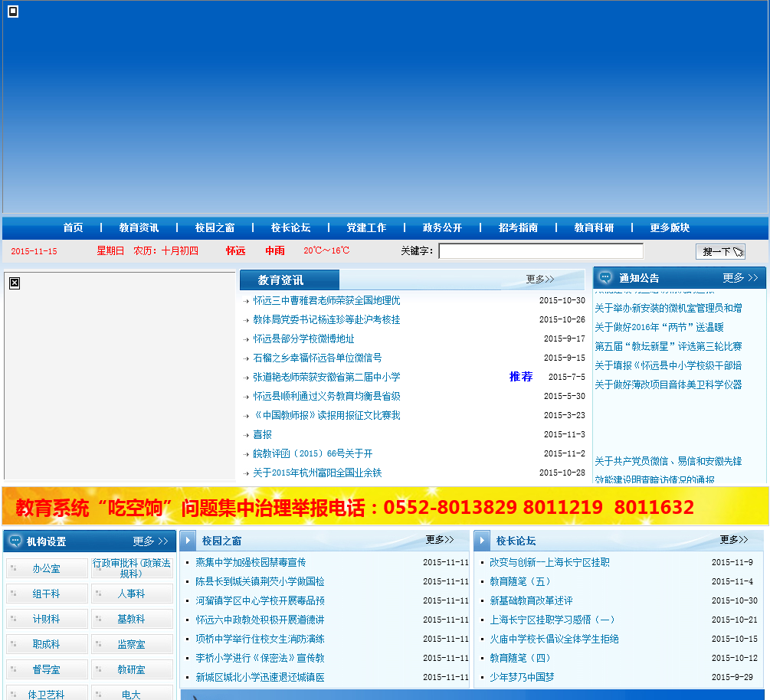This screenshot has width=770, height=700.
Task: Click the 搜一下 search button
Action: pyautogui.click(x=720, y=251)
